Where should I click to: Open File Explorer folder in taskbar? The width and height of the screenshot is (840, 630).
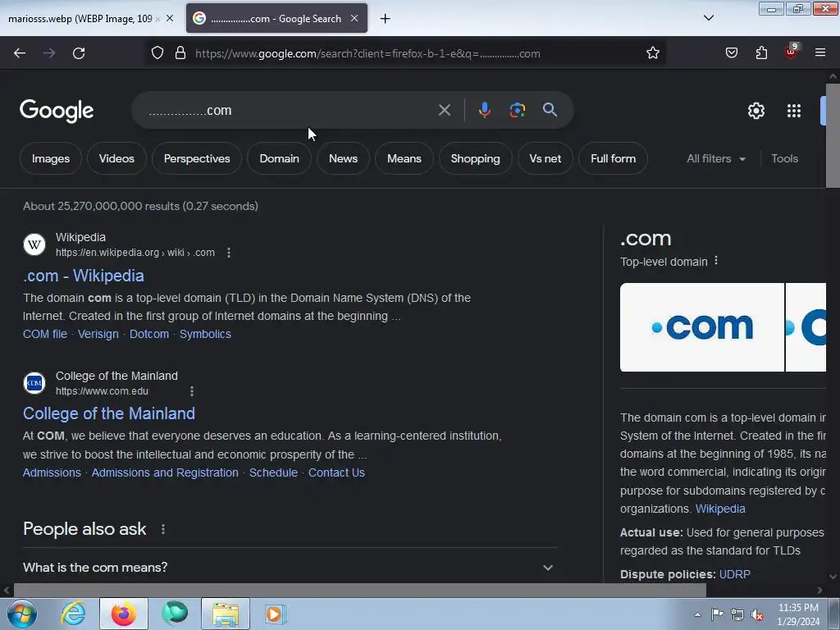(x=226, y=614)
